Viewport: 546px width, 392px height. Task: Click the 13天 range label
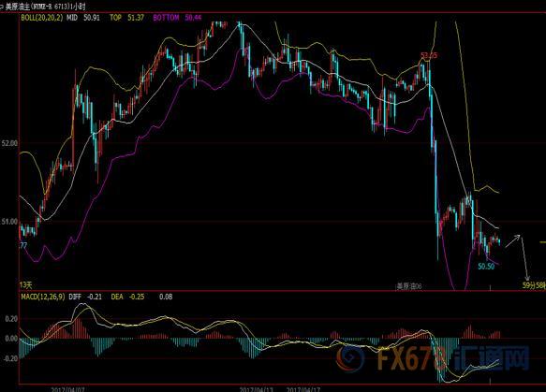point(25,285)
